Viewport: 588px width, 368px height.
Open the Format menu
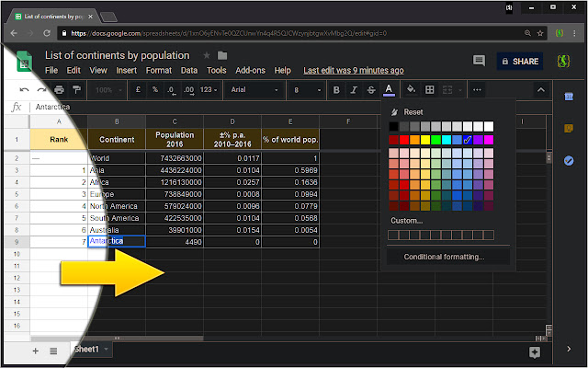pyautogui.click(x=158, y=70)
